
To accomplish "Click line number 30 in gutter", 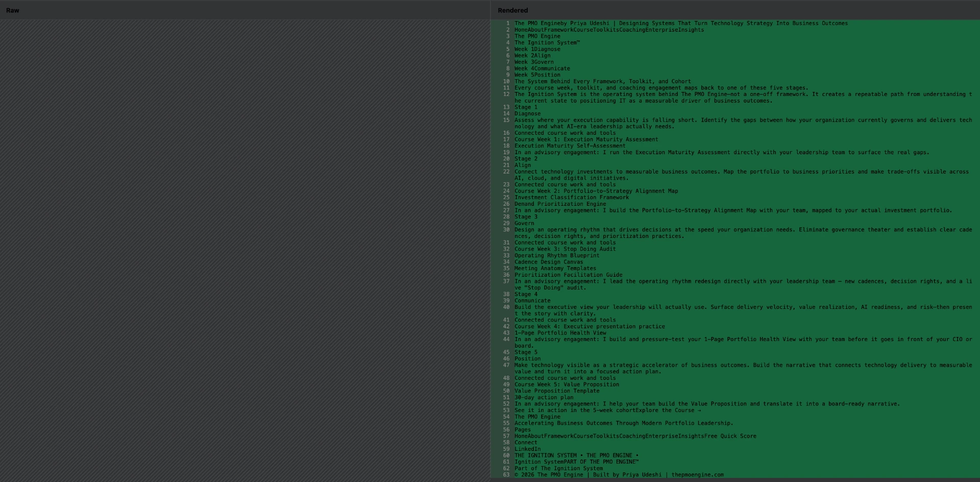I will tap(506, 230).
